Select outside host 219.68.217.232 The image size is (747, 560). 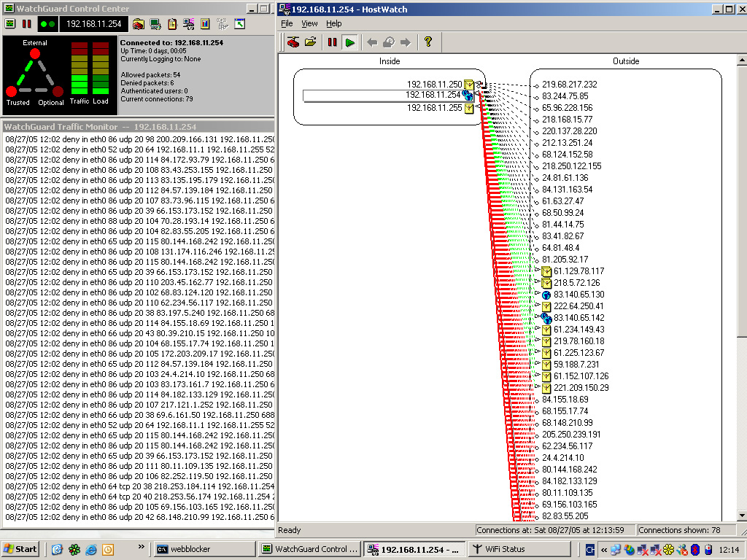569,85
